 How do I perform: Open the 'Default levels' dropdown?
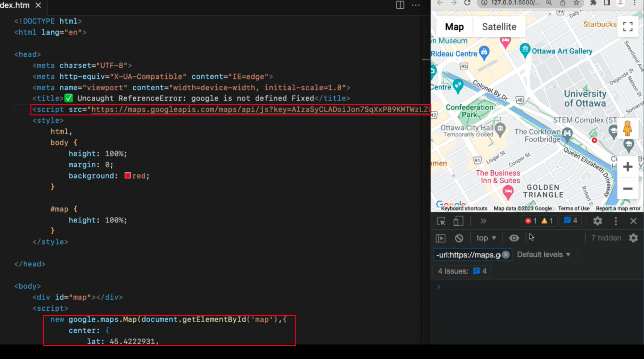[543, 254]
